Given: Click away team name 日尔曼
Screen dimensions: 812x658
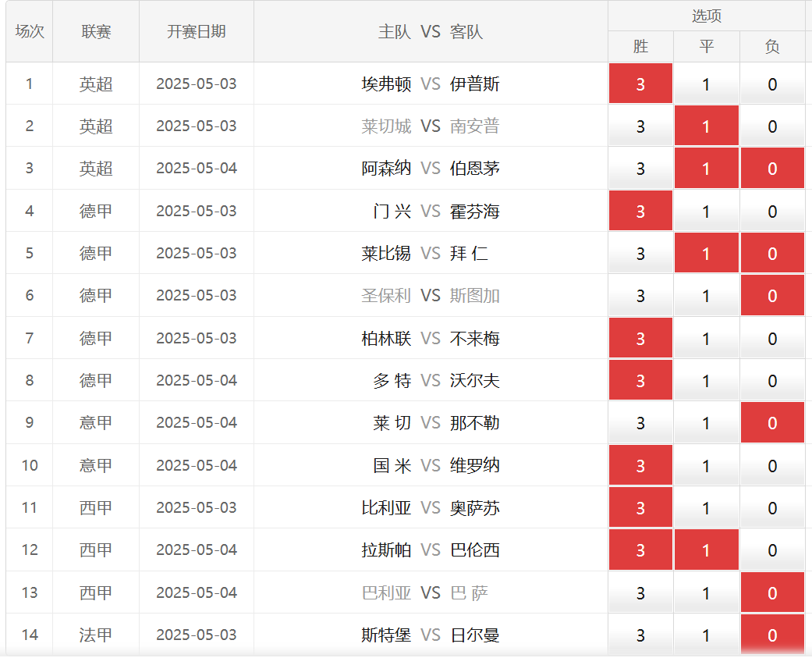Looking at the screenshot, I should coord(475,635).
